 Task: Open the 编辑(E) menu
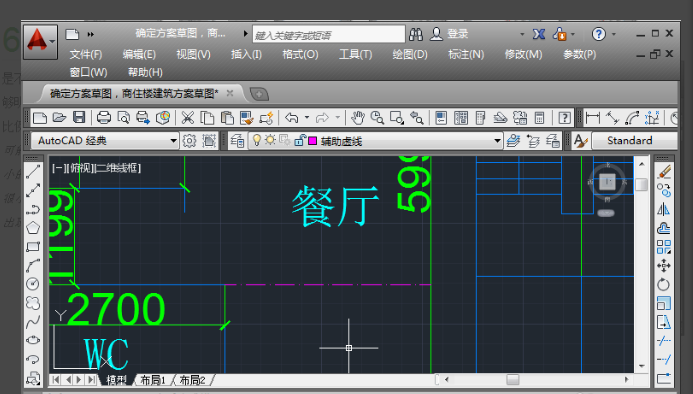point(139,54)
